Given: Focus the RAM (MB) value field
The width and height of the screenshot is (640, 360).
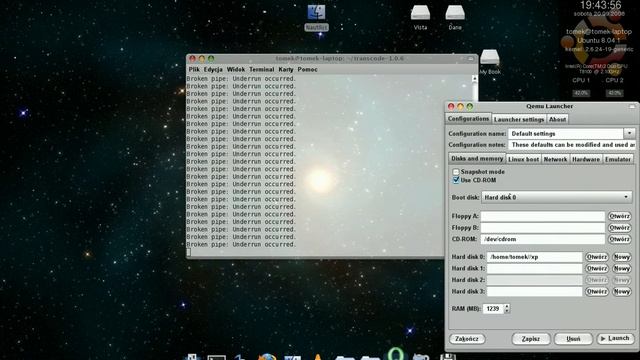Looking at the screenshot, I should tap(493, 309).
